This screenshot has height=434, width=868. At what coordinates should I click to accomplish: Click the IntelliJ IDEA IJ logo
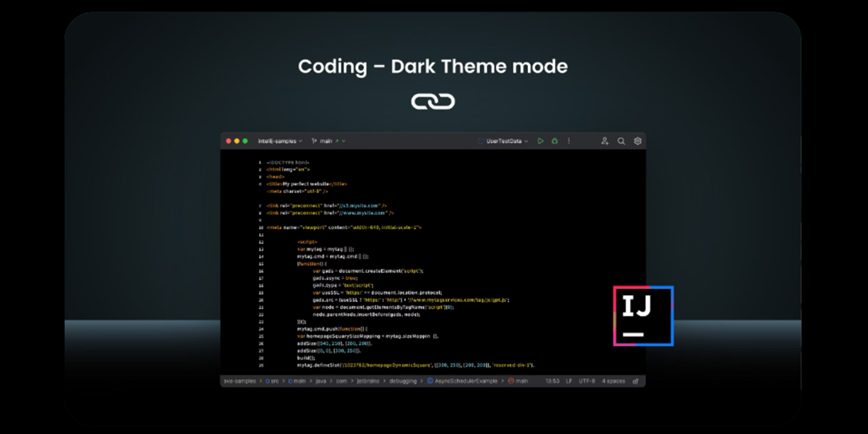[643, 316]
